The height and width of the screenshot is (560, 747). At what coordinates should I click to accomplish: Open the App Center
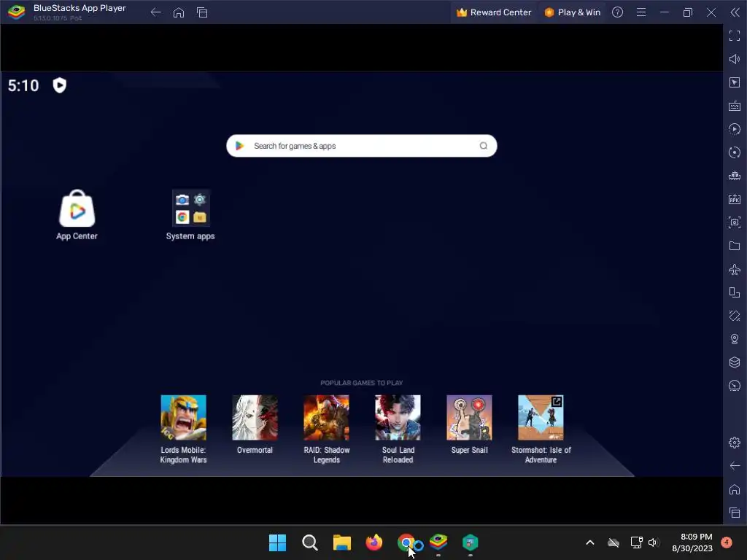[77, 215]
